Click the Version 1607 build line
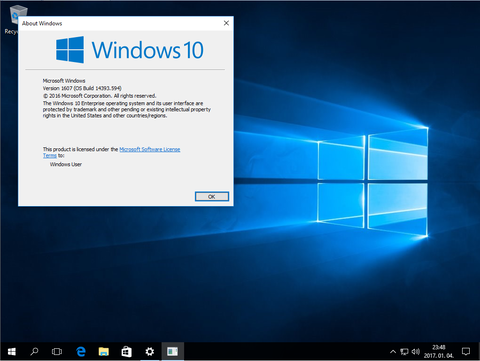 (82, 88)
